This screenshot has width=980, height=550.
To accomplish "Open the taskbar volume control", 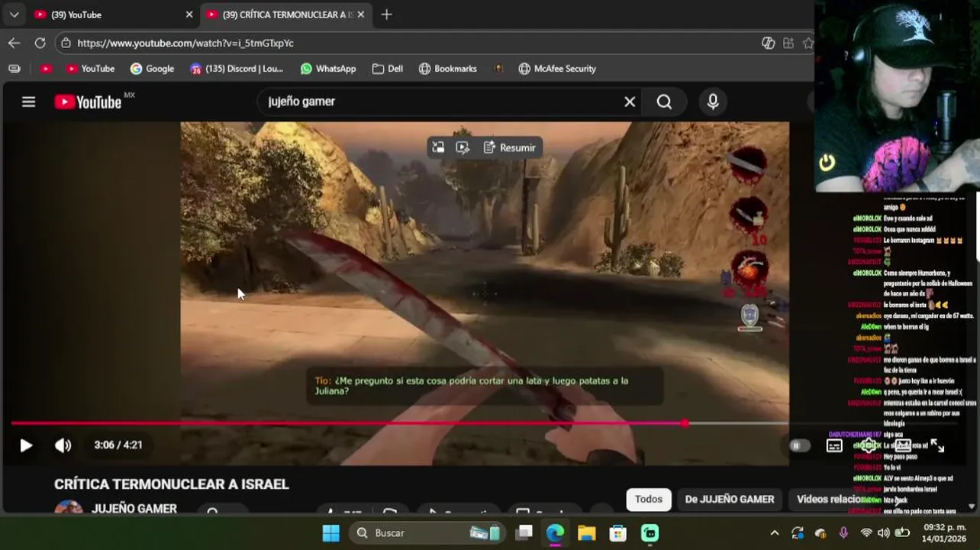I will click(884, 533).
